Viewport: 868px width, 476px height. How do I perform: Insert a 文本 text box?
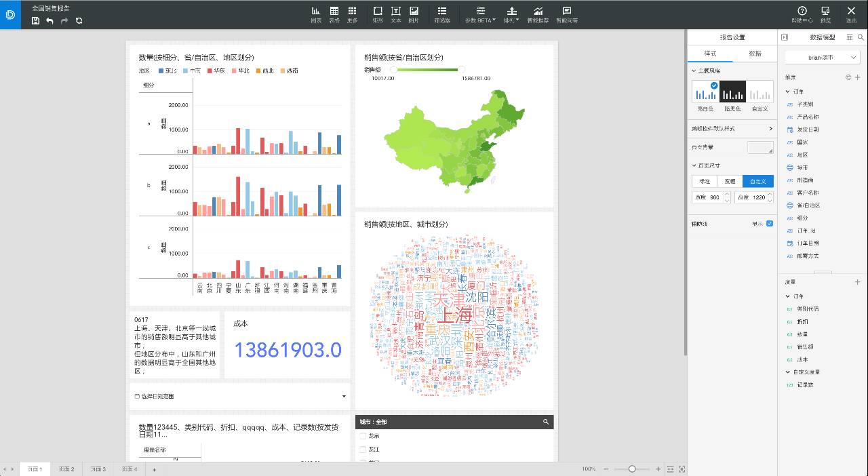395,14
